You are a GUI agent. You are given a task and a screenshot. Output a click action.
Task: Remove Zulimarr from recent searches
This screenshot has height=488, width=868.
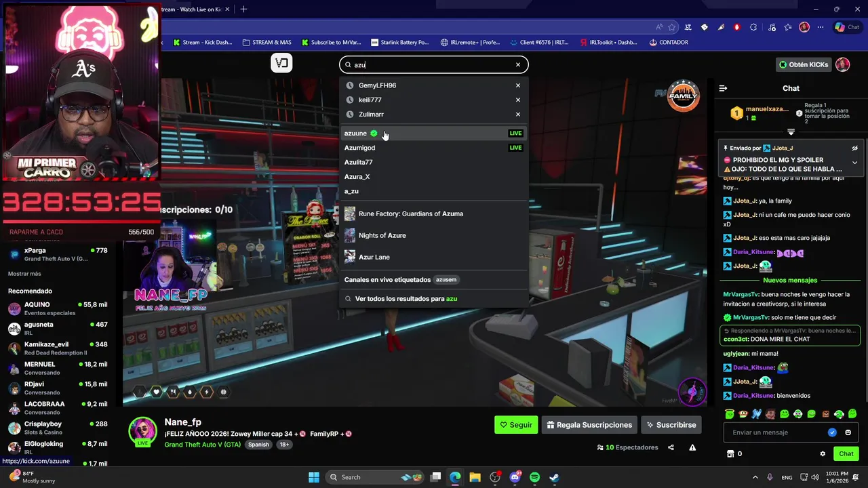click(518, 114)
